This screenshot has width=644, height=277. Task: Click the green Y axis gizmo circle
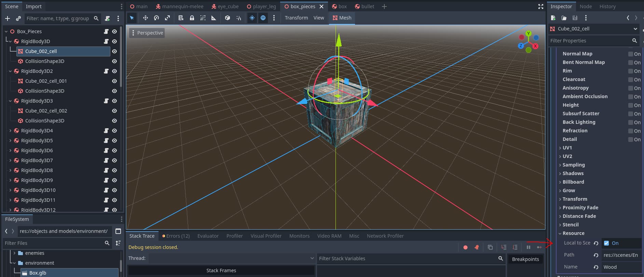[x=529, y=34]
